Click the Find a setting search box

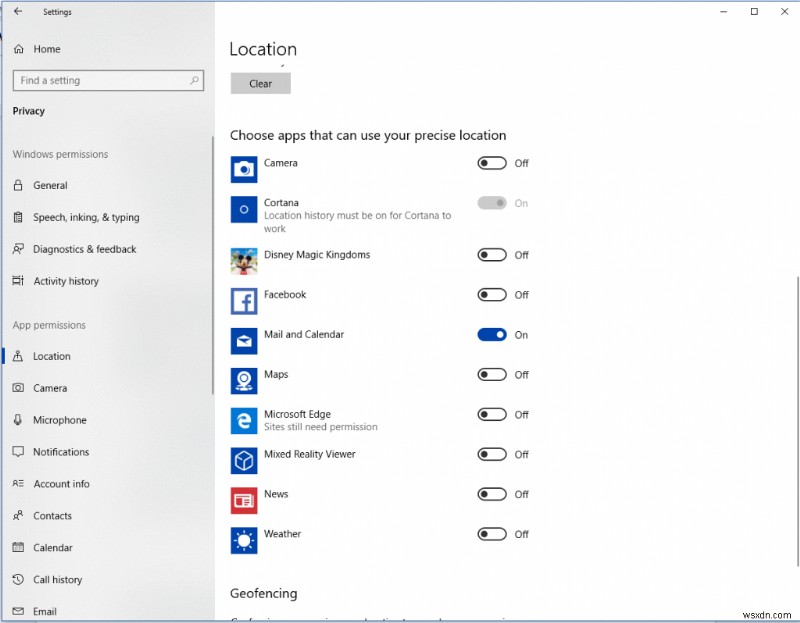108,80
